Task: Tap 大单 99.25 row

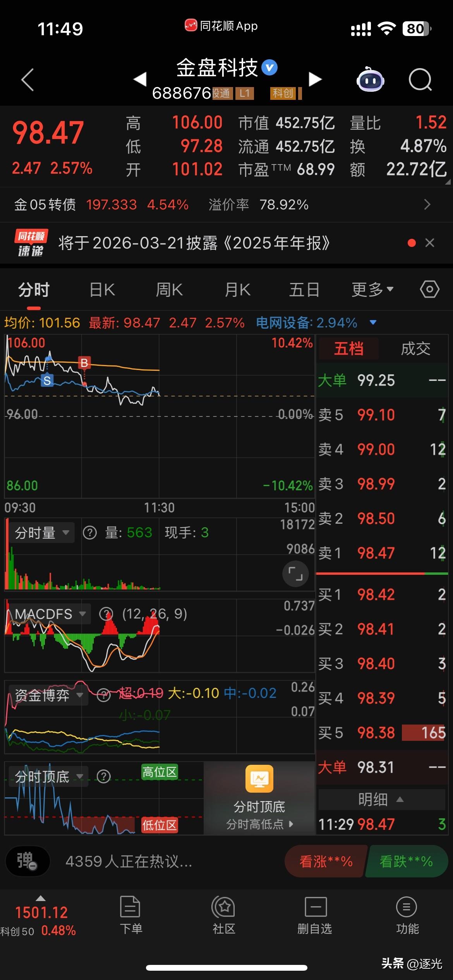Action: (x=382, y=380)
